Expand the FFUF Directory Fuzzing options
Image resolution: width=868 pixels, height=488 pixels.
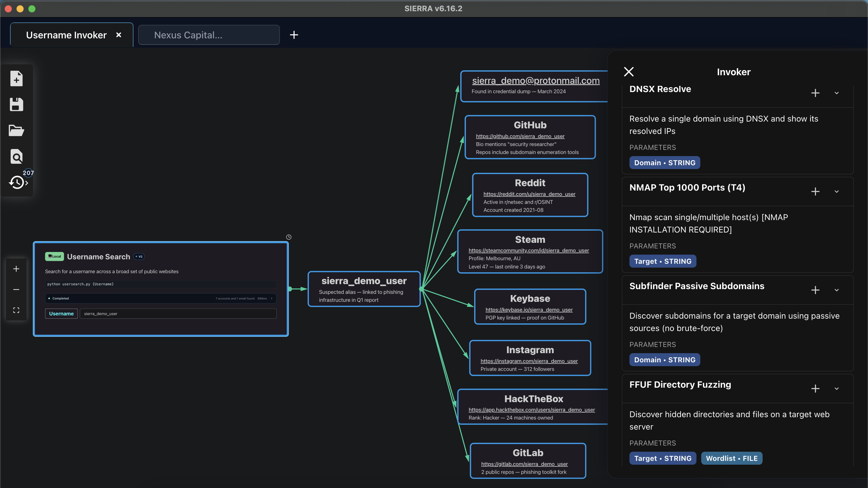[837, 389]
